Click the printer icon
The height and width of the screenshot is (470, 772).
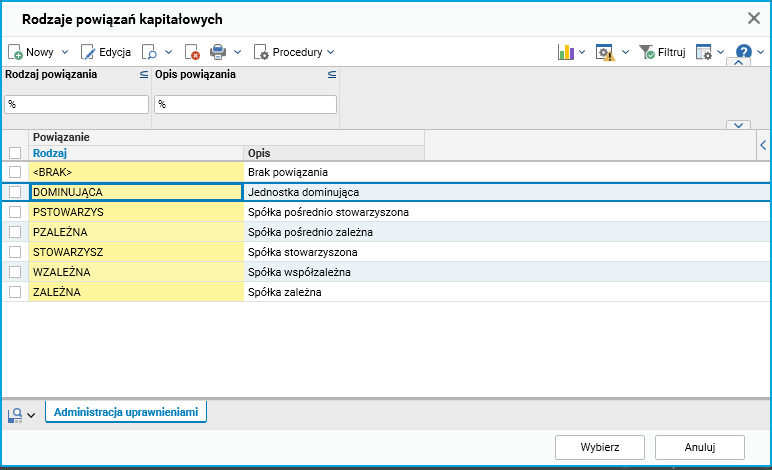pyautogui.click(x=218, y=52)
